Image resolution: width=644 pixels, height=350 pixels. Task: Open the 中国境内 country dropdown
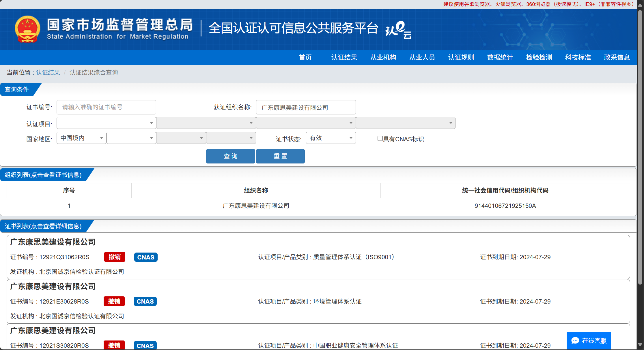tap(81, 138)
